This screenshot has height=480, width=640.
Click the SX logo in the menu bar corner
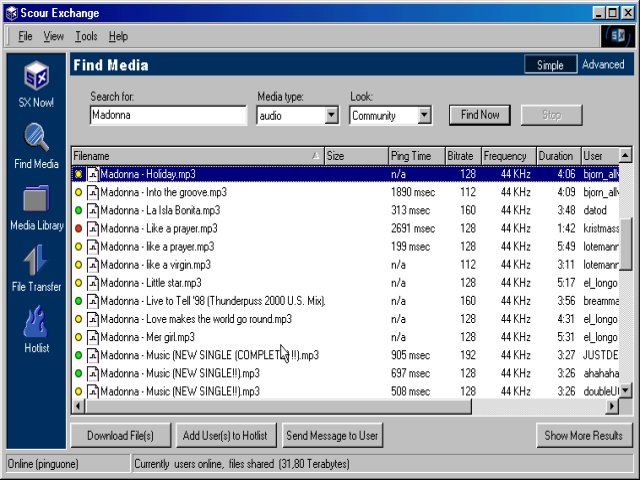[x=618, y=36]
